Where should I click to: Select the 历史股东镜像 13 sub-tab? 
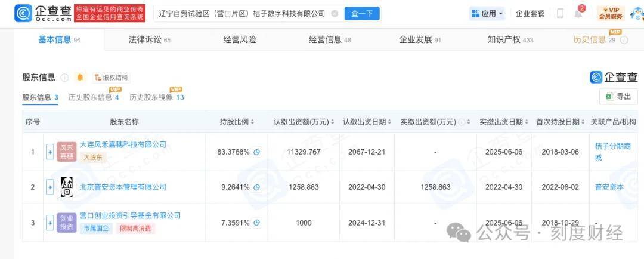pos(157,97)
